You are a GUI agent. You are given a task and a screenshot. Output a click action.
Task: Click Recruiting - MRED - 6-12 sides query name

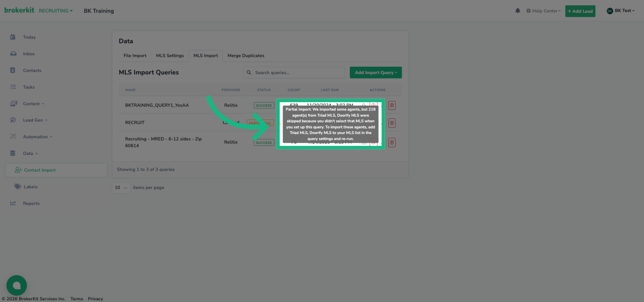pyautogui.click(x=163, y=142)
